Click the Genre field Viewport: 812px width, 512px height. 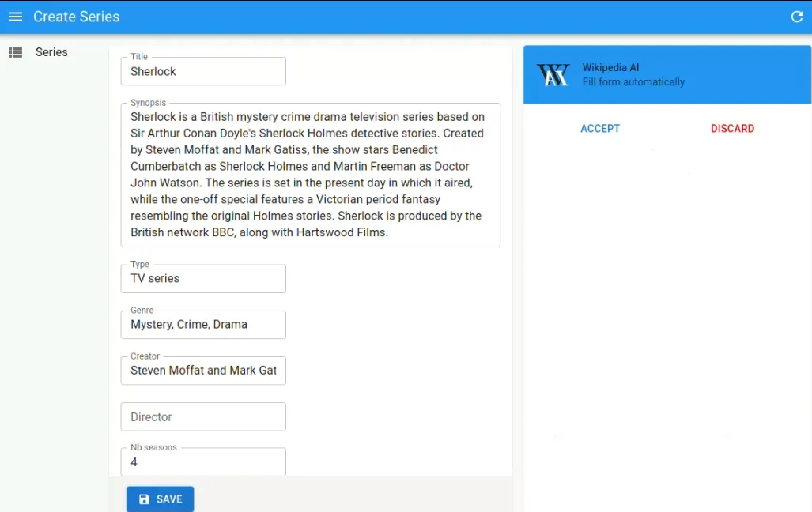(x=203, y=324)
